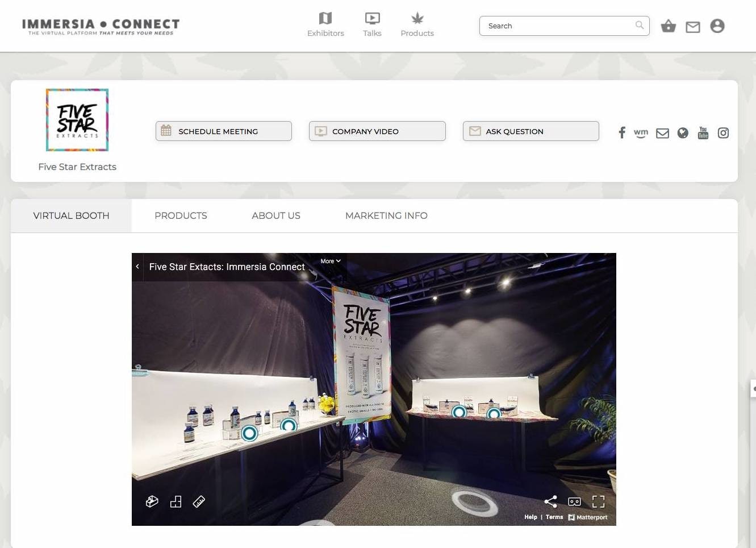
Task: Play the Company Video
Action: click(377, 131)
